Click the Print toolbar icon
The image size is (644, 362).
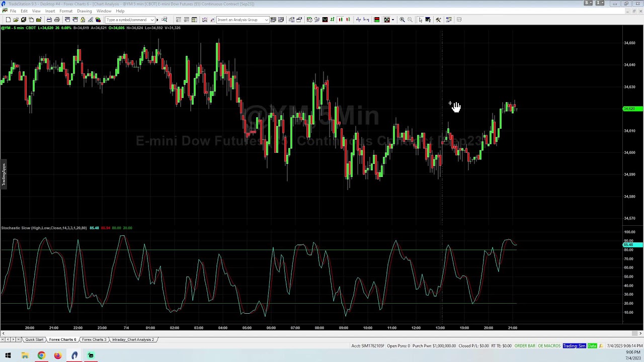(x=57, y=20)
